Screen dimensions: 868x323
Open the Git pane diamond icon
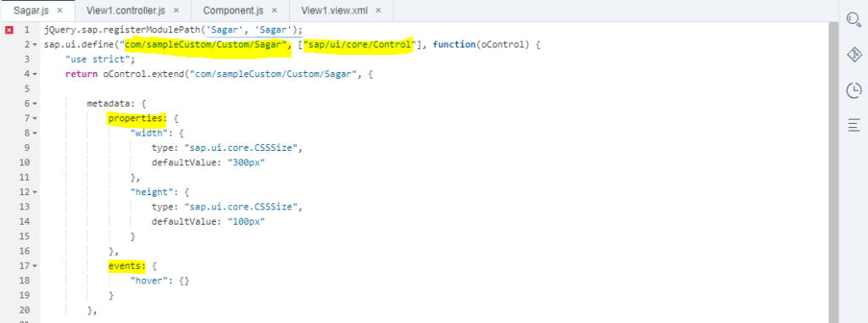tap(854, 54)
